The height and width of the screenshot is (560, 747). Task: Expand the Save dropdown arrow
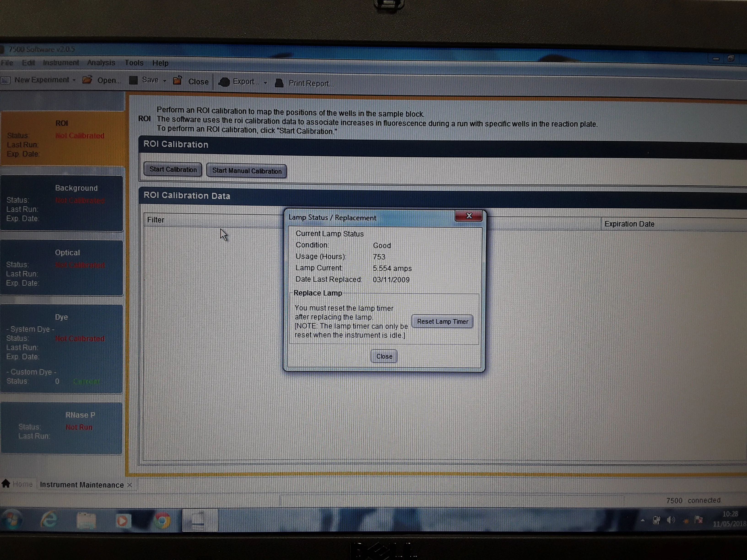coord(165,81)
